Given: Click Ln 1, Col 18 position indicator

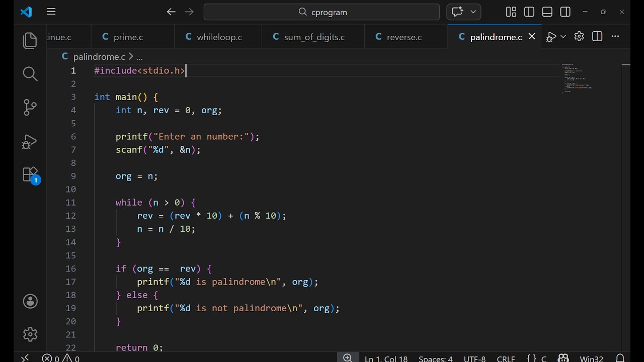Looking at the screenshot, I should click(386, 358).
